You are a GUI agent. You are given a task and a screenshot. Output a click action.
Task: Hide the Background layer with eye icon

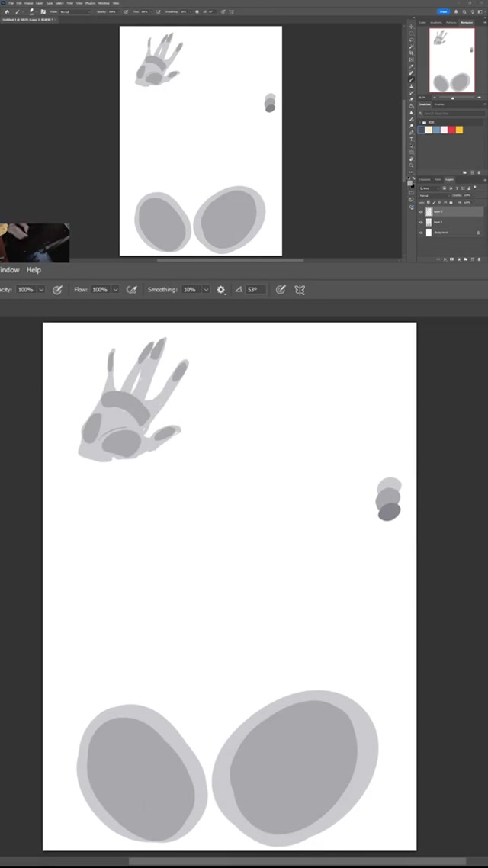(421, 233)
